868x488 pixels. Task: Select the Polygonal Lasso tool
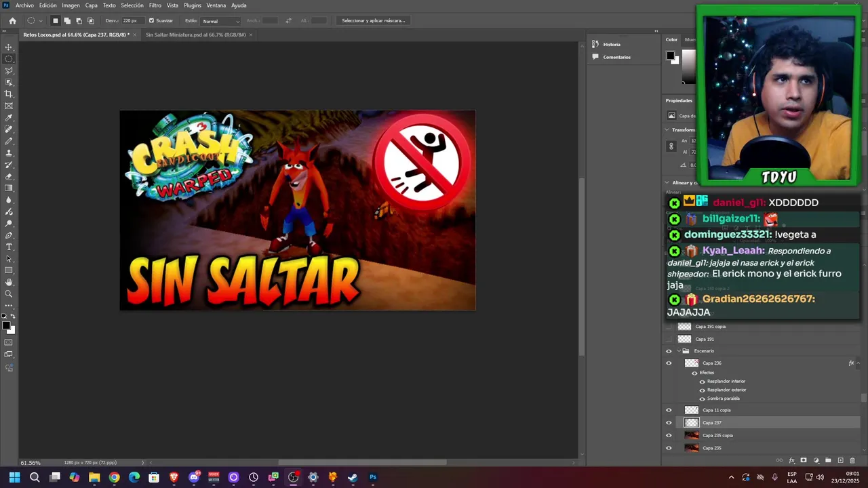[x=9, y=70]
